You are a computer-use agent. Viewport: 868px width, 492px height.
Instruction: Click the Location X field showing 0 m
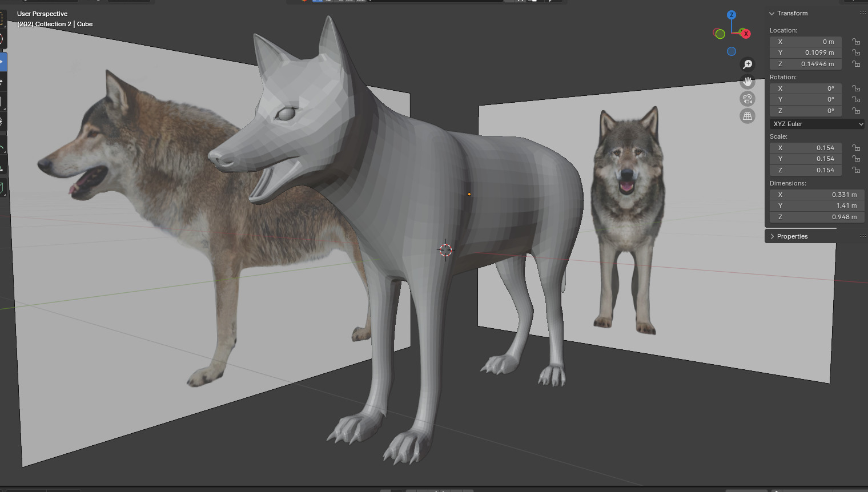806,42
